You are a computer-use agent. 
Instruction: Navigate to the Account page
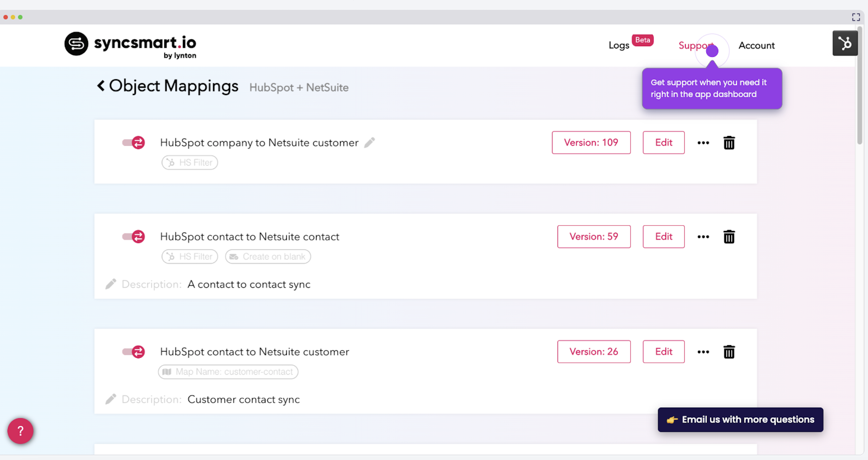[x=756, y=45]
